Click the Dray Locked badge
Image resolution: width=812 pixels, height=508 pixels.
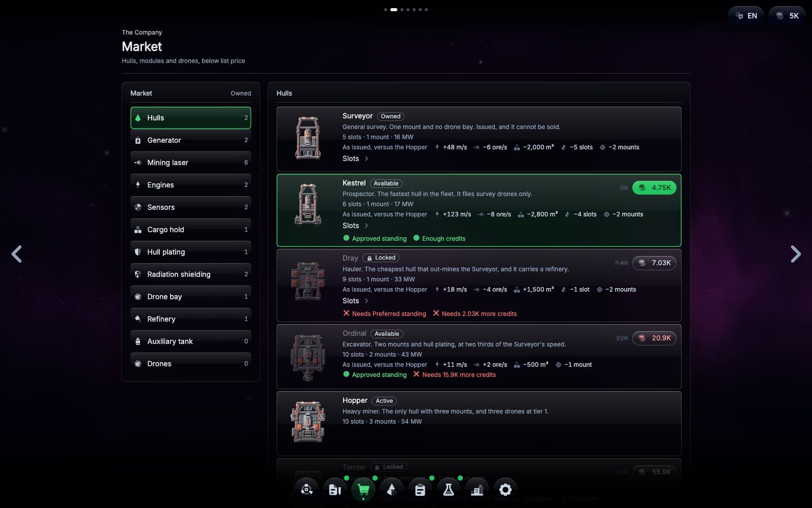pos(381,258)
